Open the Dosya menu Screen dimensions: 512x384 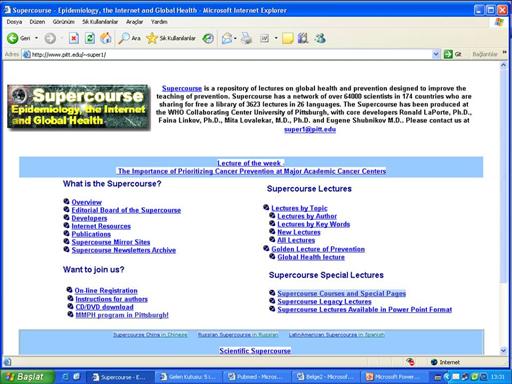pyautogui.click(x=14, y=22)
